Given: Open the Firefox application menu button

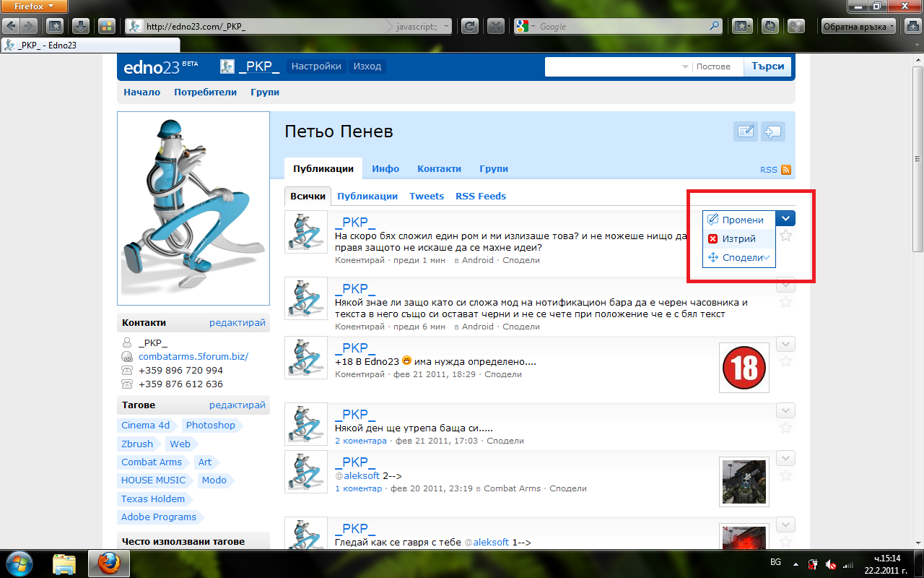Looking at the screenshot, I should [x=35, y=7].
